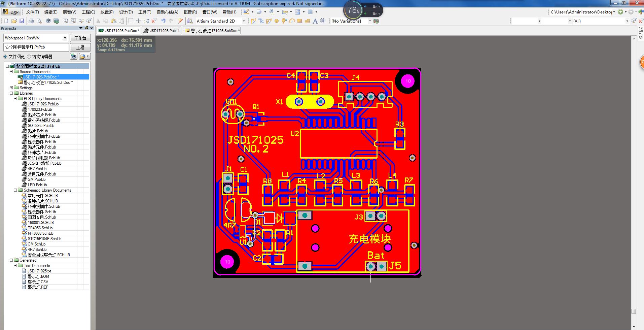Click the Zoom Area icon

pos(73,21)
